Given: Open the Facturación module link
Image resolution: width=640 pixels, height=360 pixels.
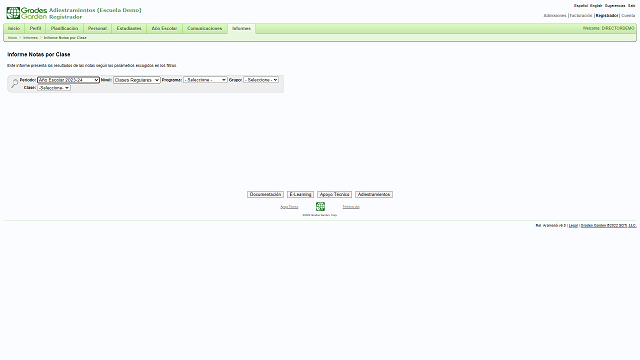Looking at the screenshot, I should [581, 16].
